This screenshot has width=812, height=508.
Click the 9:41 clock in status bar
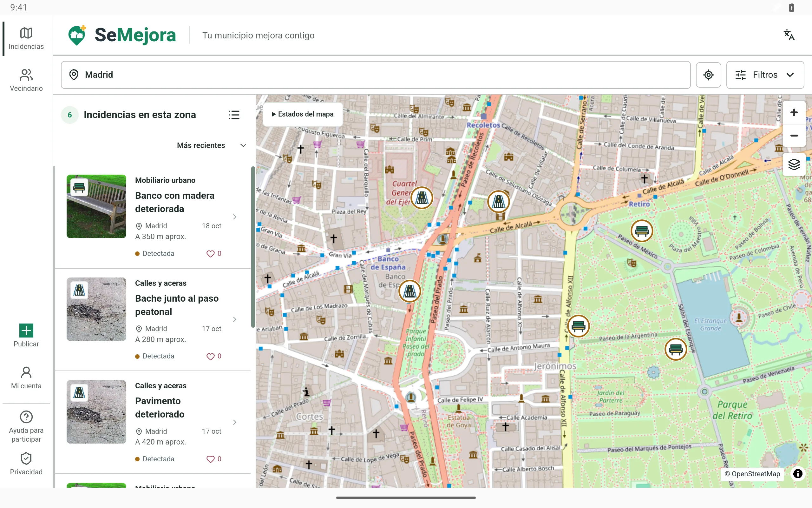18,7
